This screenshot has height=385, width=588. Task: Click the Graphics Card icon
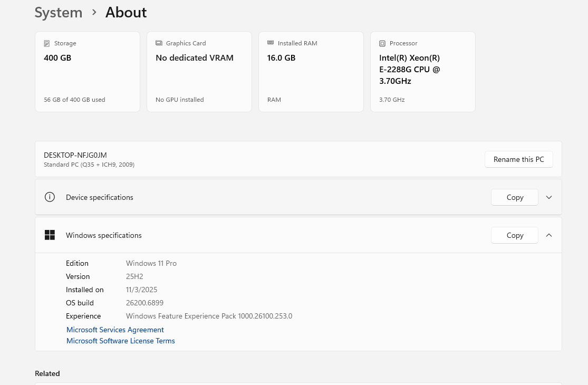[159, 43]
